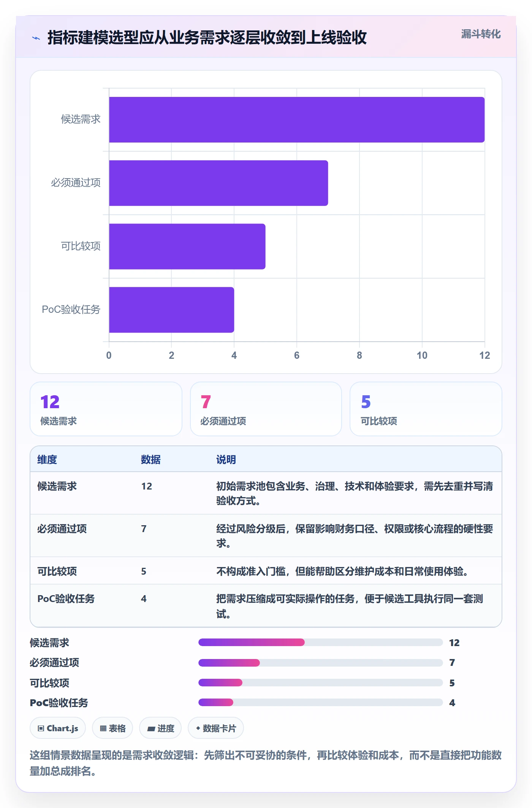Click the 候选需求 progress list label
The height and width of the screenshot is (808, 532).
pyautogui.click(x=49, y=643)
